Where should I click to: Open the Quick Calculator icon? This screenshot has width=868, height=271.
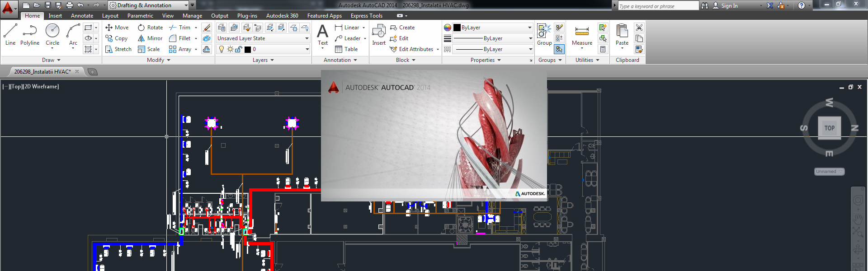pyautogui.click(x=603, y=49)
